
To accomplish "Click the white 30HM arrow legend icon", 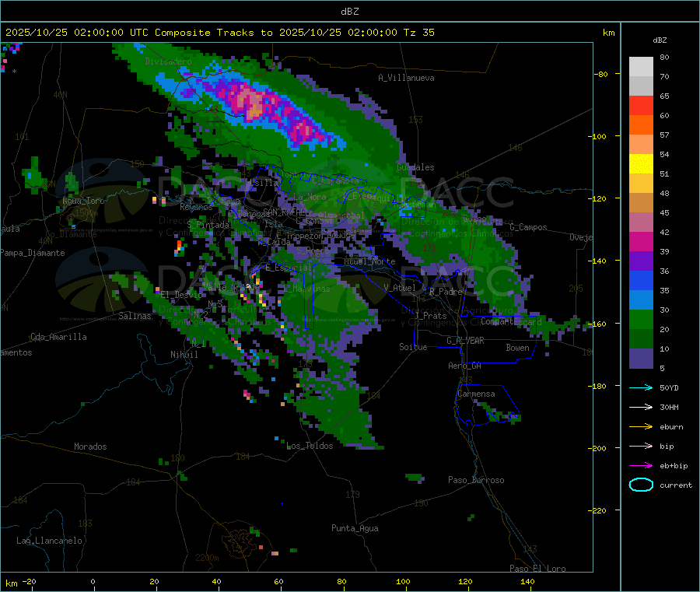I will coord(641,407).
